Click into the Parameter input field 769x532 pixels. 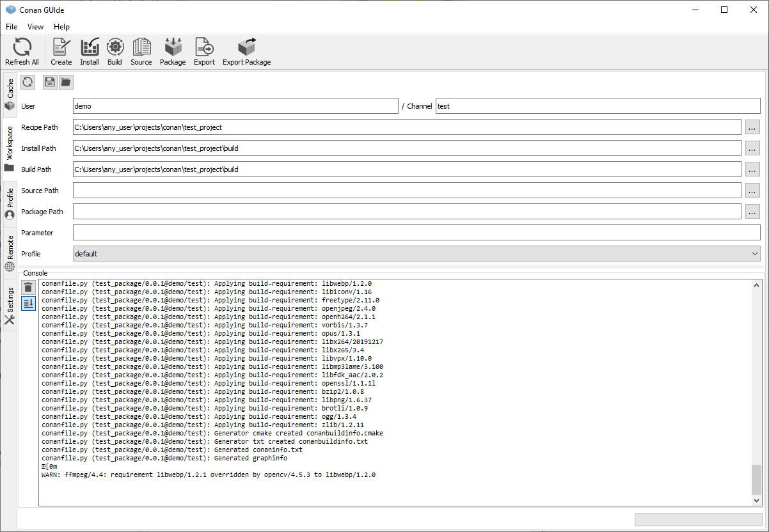(416, 233)
